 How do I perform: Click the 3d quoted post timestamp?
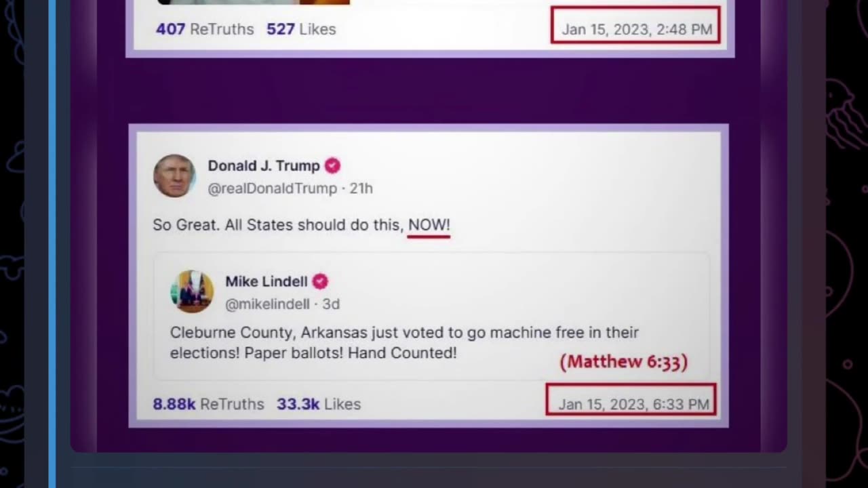click(x=331, y=304)
